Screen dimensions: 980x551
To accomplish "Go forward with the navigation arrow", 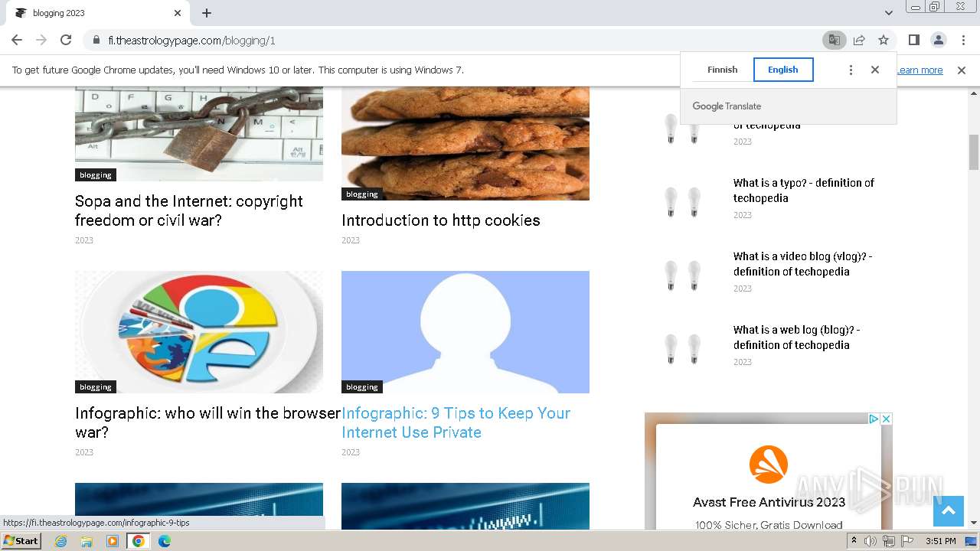I will 41,40.
